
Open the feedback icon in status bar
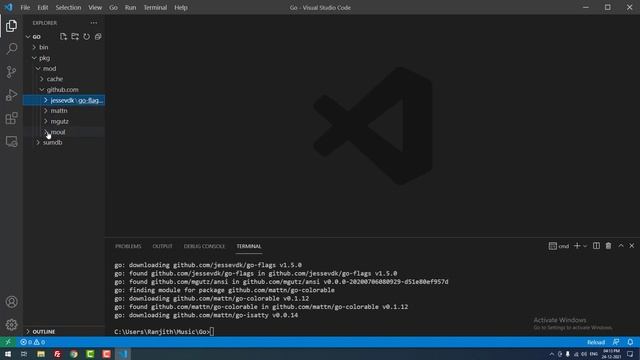[x=616, y=342]
